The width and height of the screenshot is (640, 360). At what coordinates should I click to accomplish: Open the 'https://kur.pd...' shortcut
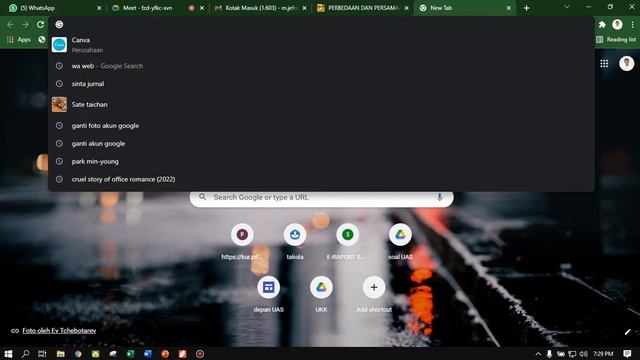point(242,242)
